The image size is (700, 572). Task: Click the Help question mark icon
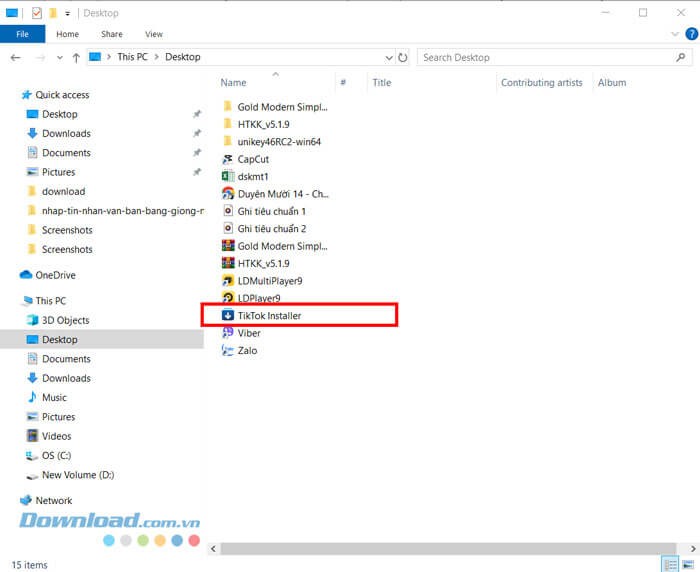point(692,33)
